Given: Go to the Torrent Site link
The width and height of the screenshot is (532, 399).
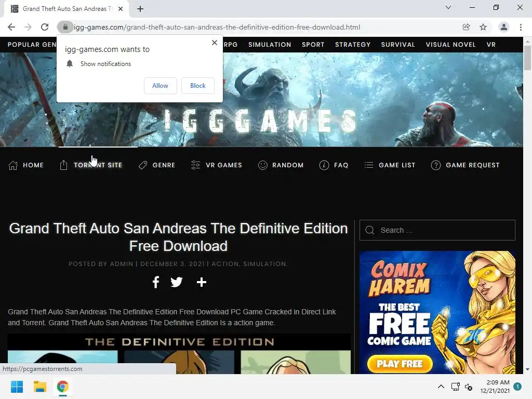Looking at the screenshot, I should pos(98,165).
